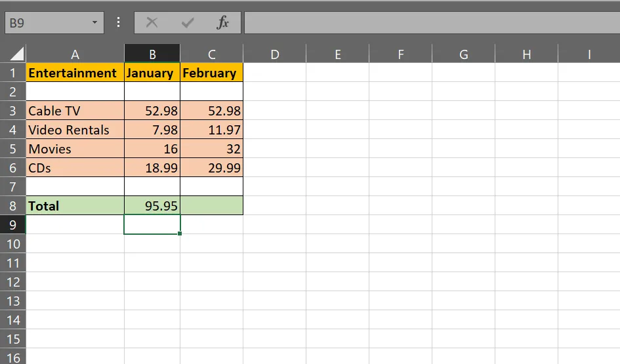
Task: Click the Video Rentals cell
Action: [x=75, y=130]
